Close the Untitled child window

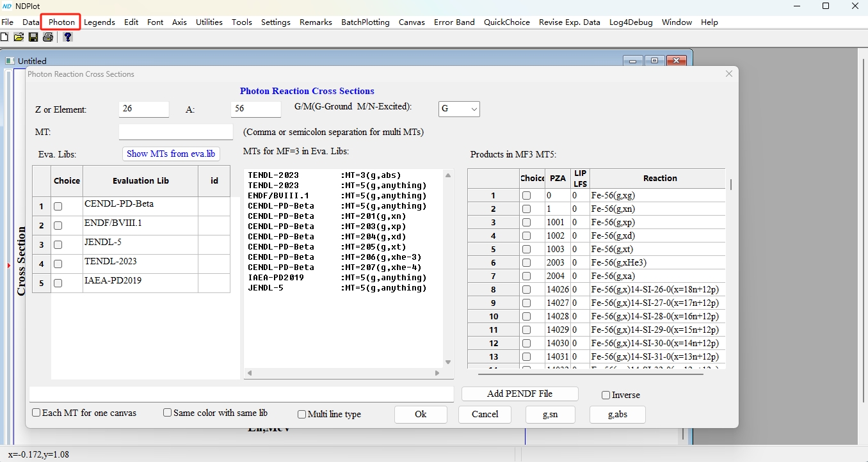[x=676, y=61]
